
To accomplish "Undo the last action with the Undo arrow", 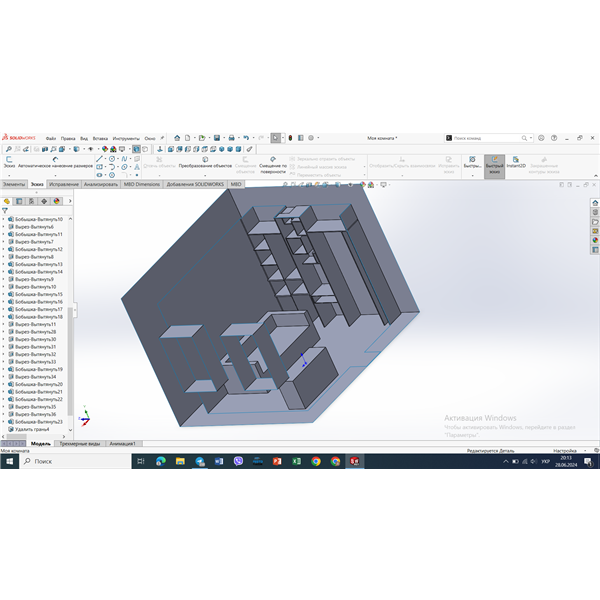I will pos(246,138).
